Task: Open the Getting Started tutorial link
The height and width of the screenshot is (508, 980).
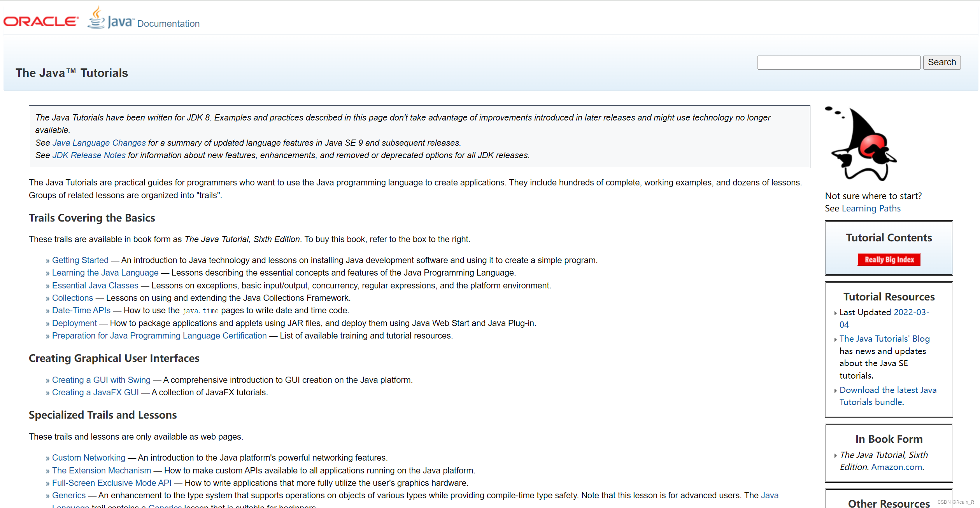Action: click(79, 260)
